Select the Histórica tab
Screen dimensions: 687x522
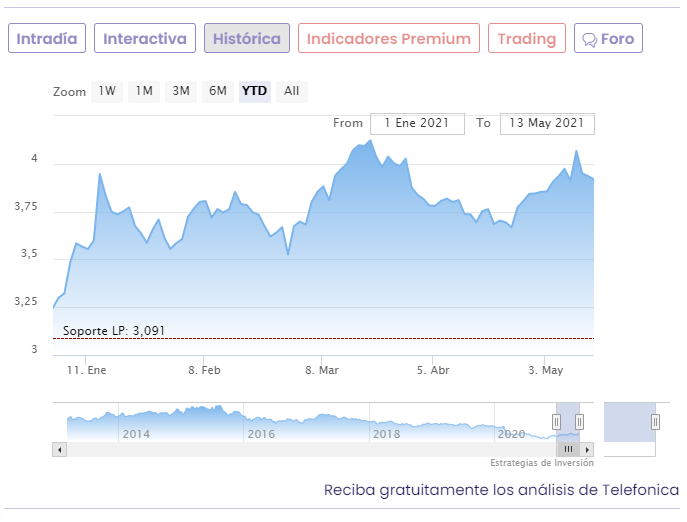tap(247, 39)
